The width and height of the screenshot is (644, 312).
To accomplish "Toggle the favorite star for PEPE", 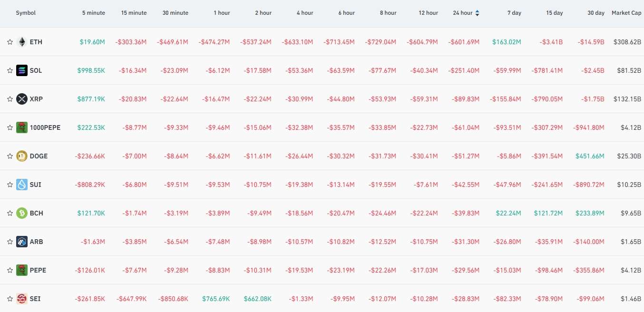I will click(10, 270).
